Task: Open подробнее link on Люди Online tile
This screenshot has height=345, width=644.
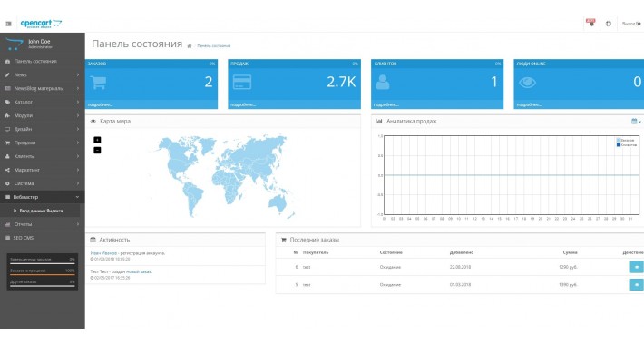Action: pos(529,104)
